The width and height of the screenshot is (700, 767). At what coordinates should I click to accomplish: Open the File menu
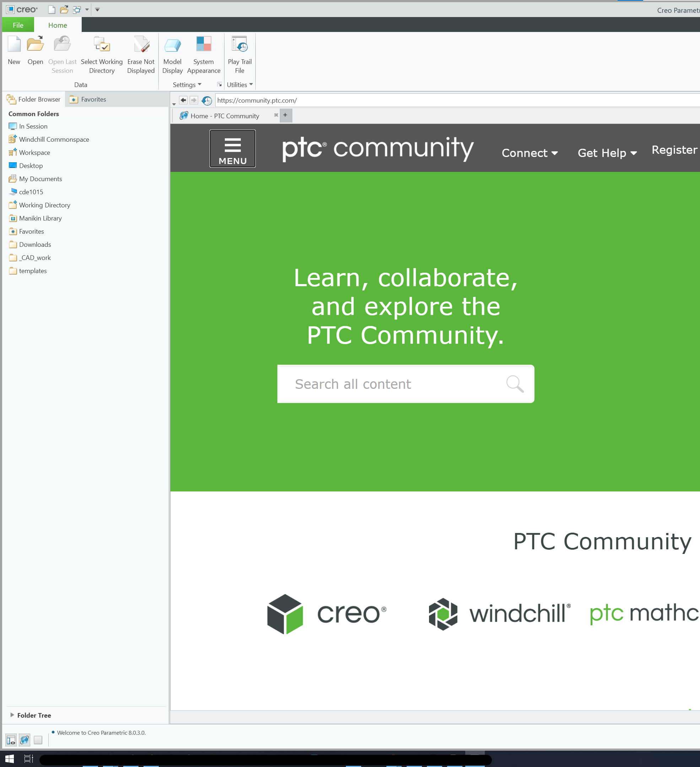pyautogui.click(x=17, y=25)
